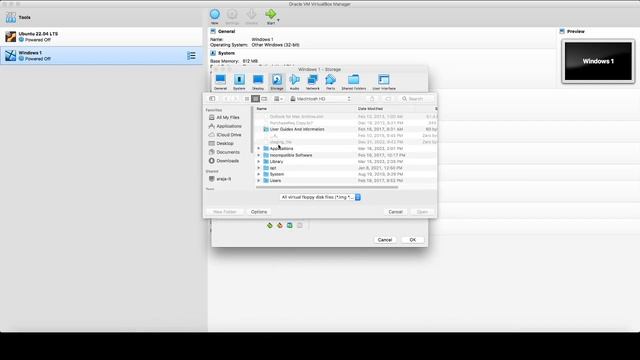Viewport: 640px width, 360px height.
Task: Go back in file dialog navigation
Action: [227, 99]
